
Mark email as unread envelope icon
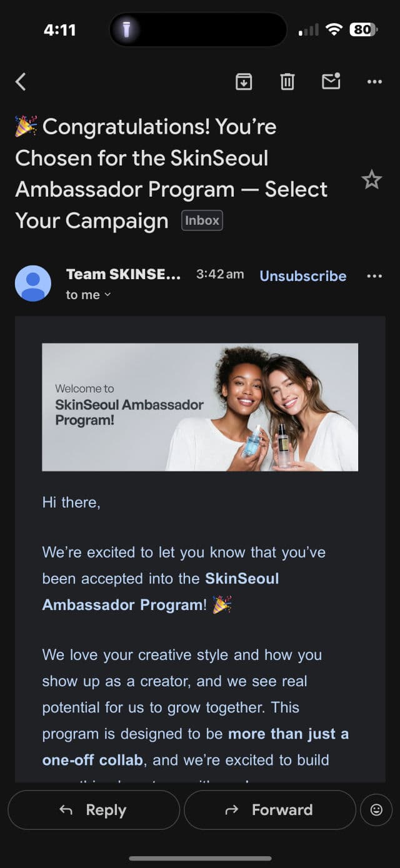(331, 81)
